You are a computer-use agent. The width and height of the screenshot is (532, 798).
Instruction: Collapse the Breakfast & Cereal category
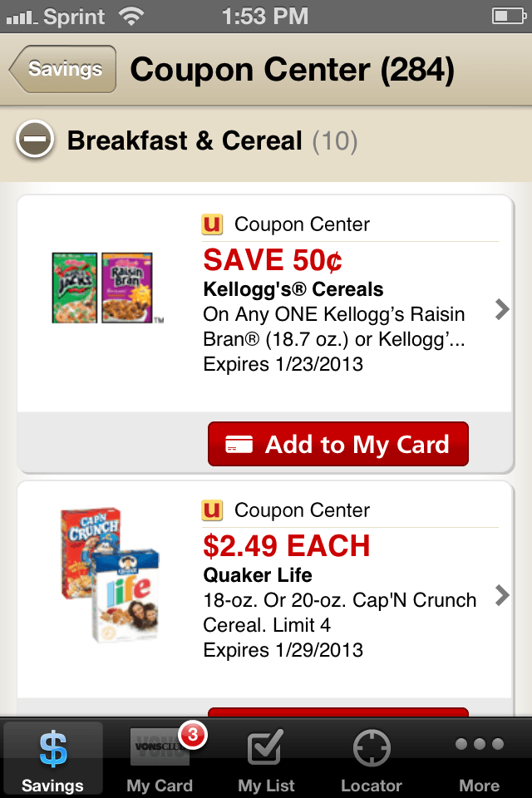point(35,140)
